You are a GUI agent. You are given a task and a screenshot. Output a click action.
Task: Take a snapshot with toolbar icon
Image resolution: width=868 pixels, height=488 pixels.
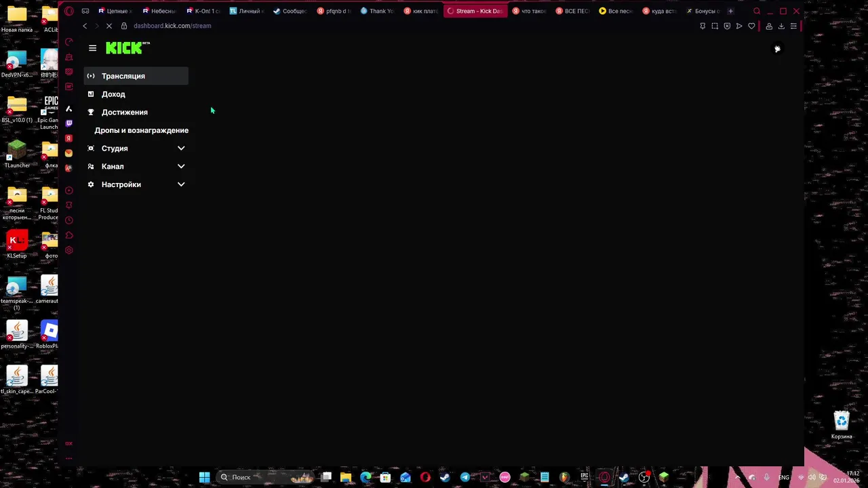pyautogui.click(x=715, y=26)
